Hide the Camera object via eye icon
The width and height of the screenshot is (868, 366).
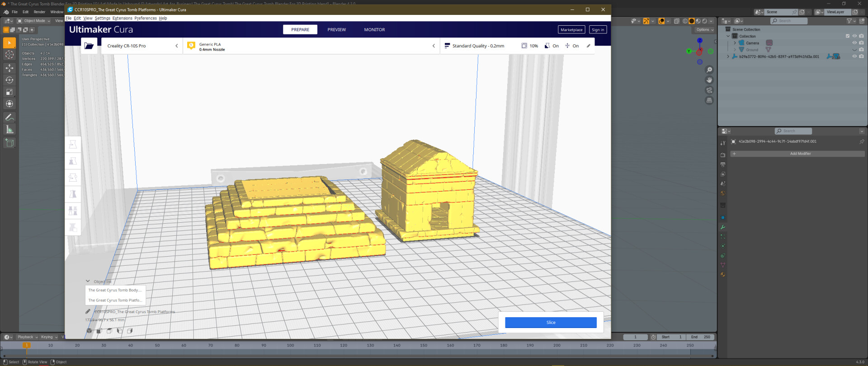click(x=854, y=43)
